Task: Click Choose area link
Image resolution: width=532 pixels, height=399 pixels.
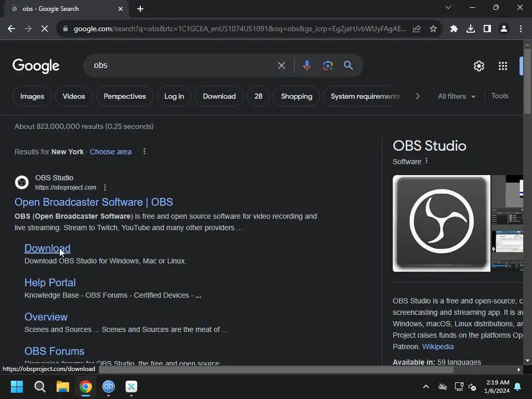Action: pyautogui.click(x=111, y=152)
